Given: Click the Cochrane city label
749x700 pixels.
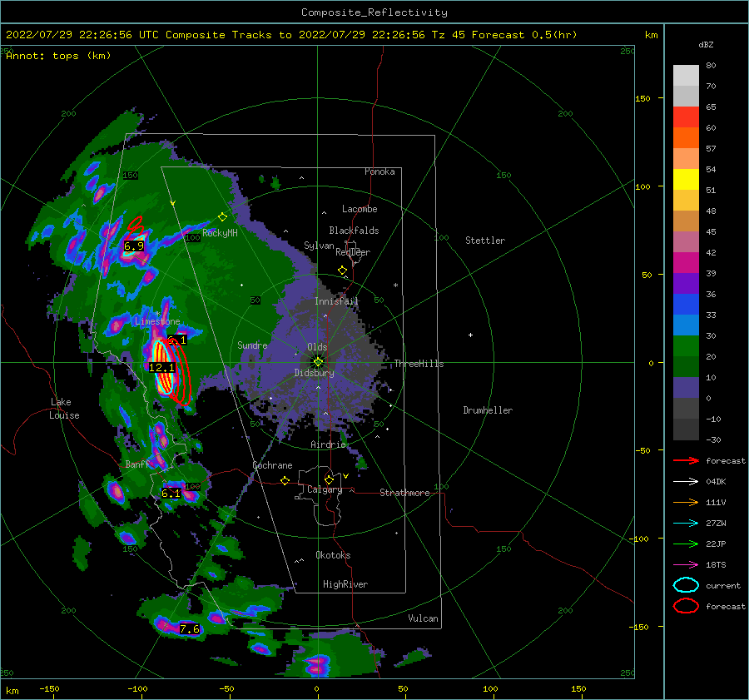Looking at the screenshot, I should click(272, 465).
